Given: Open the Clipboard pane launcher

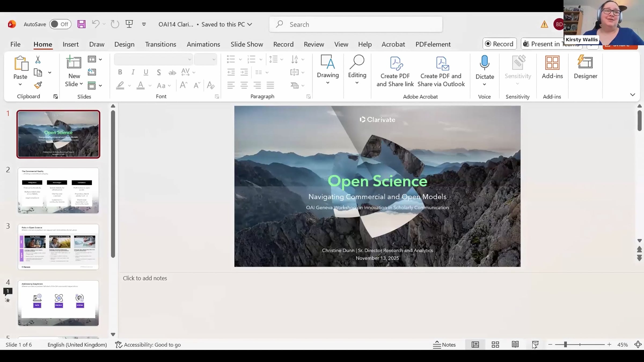Looking at the screenshot, I should click(56, 97).
